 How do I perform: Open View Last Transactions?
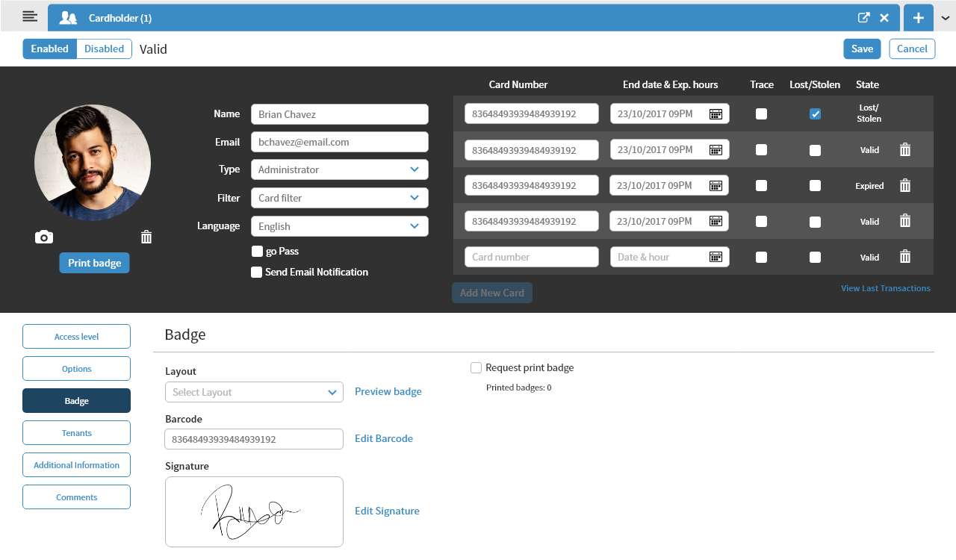(x=885, y=287)
